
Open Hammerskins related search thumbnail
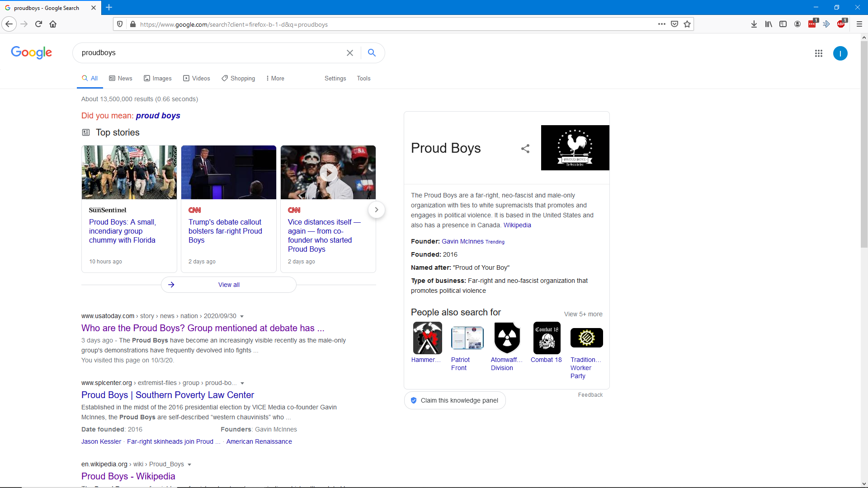(x=427, y=338)
